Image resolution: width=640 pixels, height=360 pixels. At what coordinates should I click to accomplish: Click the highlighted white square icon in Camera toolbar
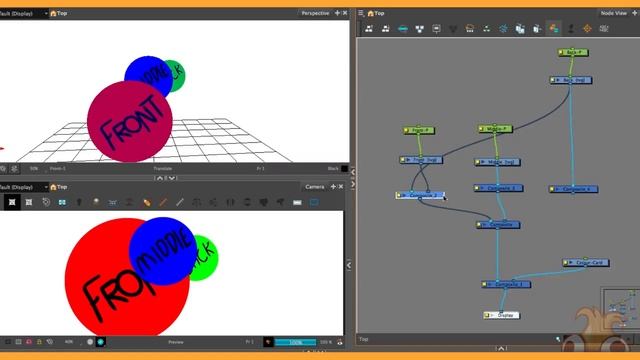(x=12, y=202)
